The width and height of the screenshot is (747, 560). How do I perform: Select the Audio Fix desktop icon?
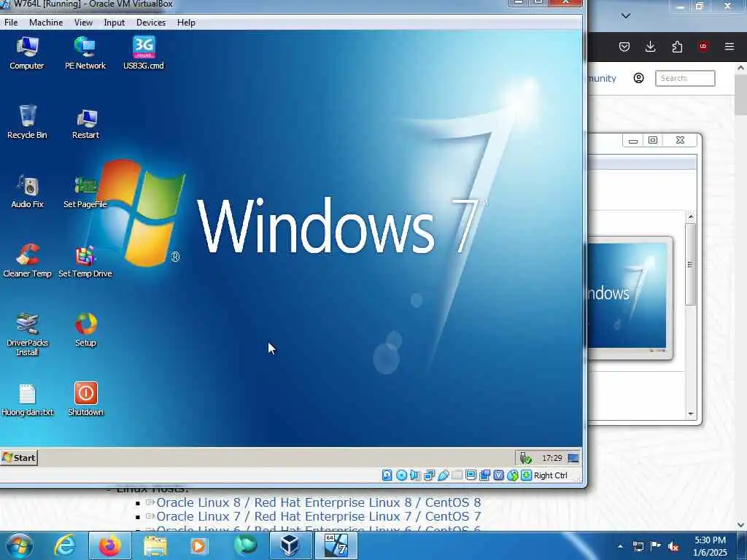coord(27,192)
